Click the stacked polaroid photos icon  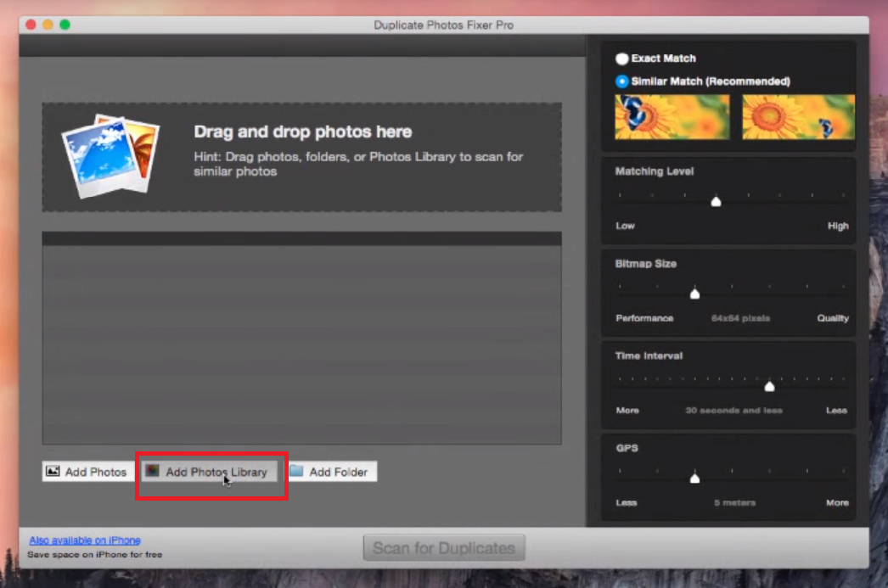point(110,155)
